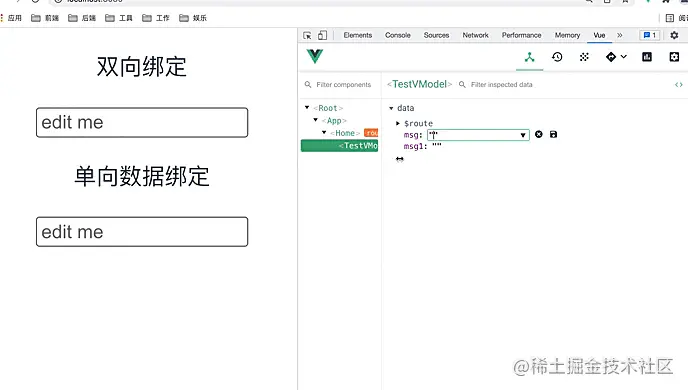Click the 双向绑定 input box

tap(142, 122)
